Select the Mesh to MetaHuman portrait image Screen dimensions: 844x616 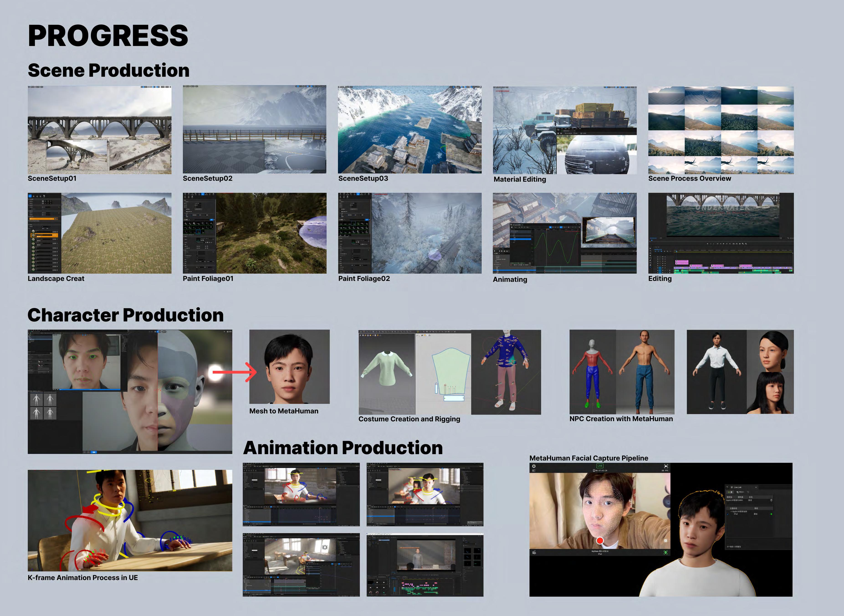pos(289,367)
